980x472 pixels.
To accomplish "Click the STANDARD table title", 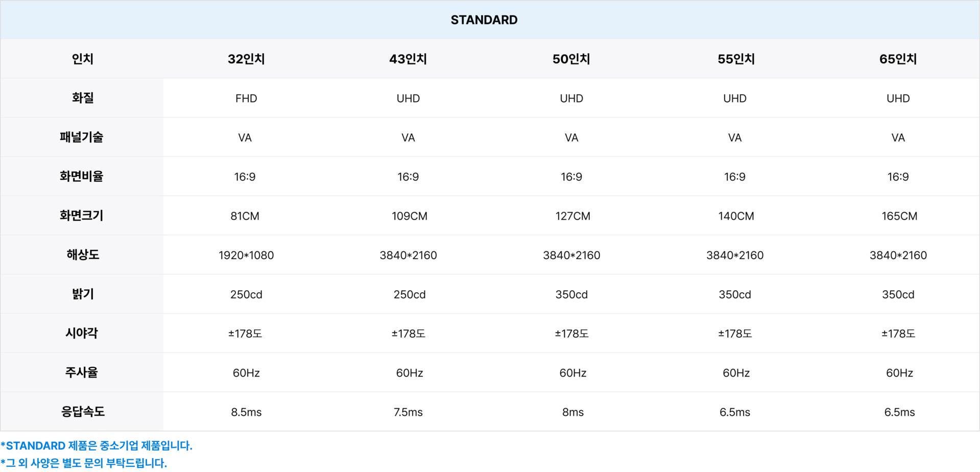I will click(484, 20).
